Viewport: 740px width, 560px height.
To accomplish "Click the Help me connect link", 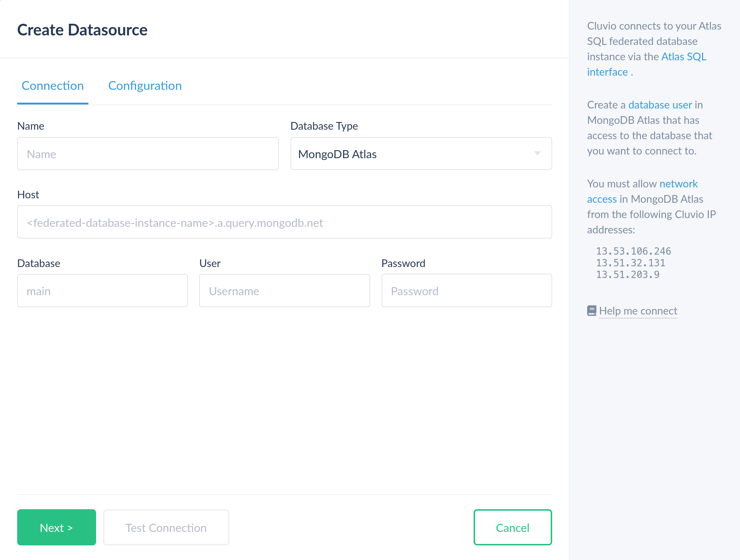I will tap(638, 311).
